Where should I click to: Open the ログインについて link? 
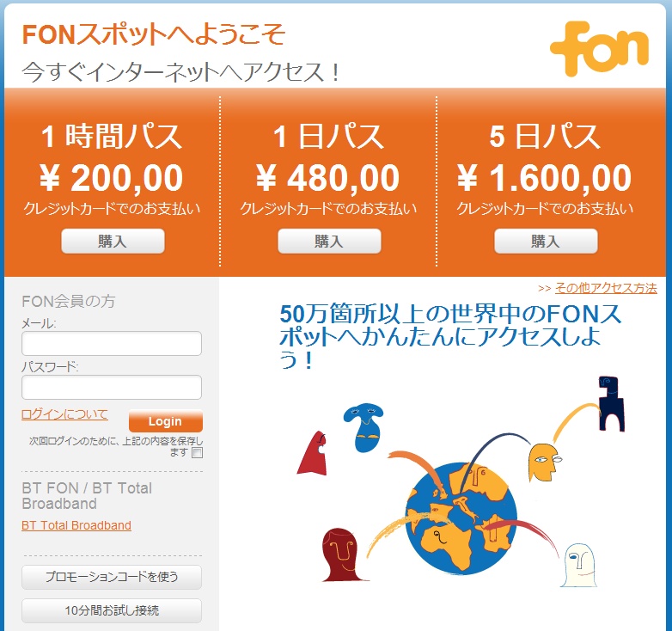click(64, 414)
